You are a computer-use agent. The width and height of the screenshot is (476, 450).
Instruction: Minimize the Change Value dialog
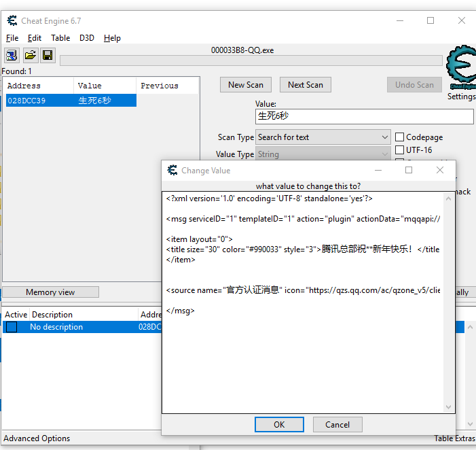pos(378,170)
